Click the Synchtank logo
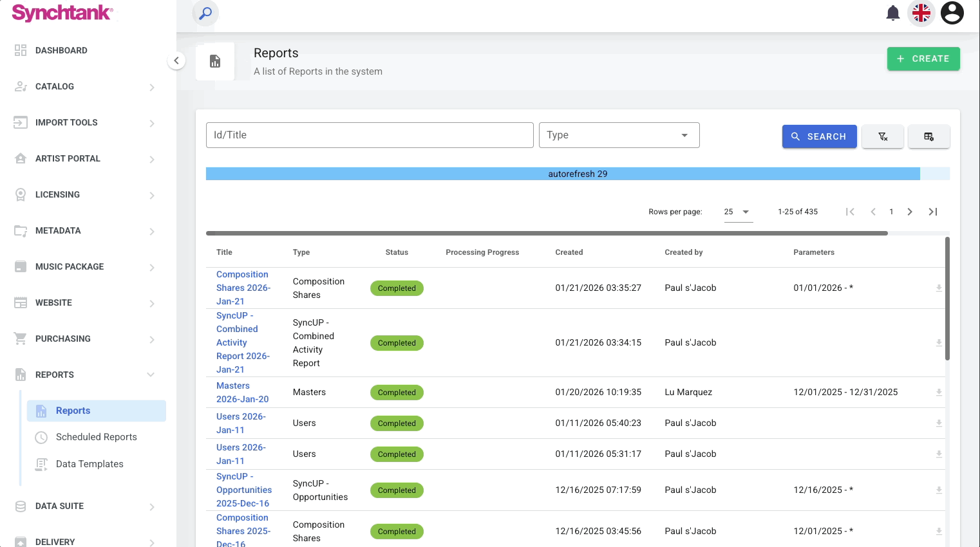Viewport: 980px width, 547px height. pos(62,13)
